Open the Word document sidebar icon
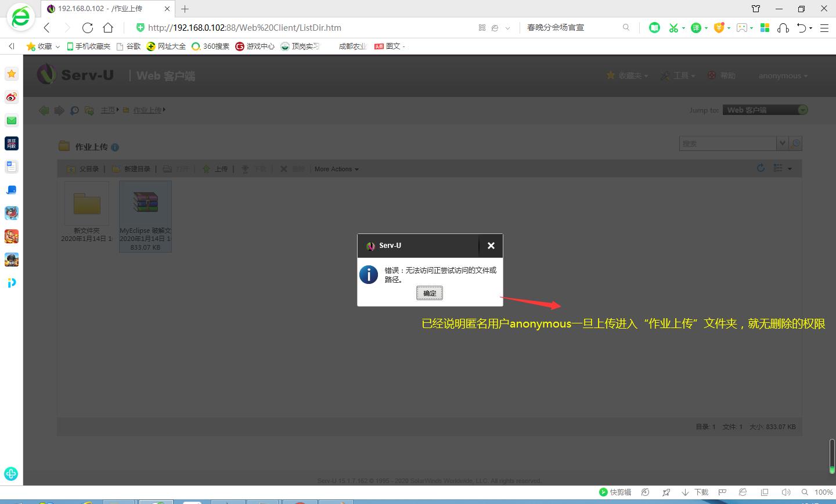Screen dimensions: 836x504 [x=12, y=167]
